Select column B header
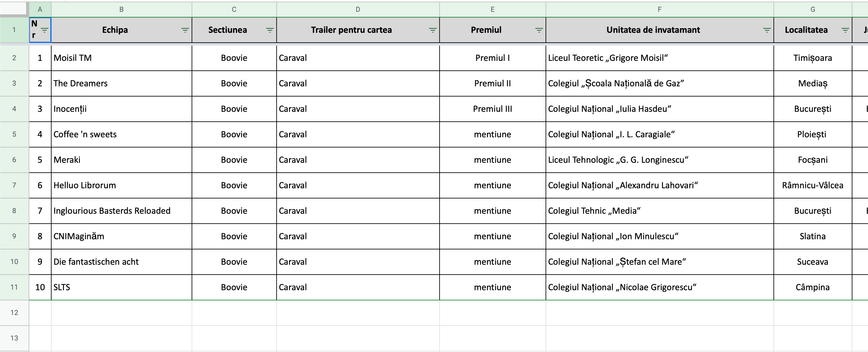The image size is (868, 352). click(122, 10)
